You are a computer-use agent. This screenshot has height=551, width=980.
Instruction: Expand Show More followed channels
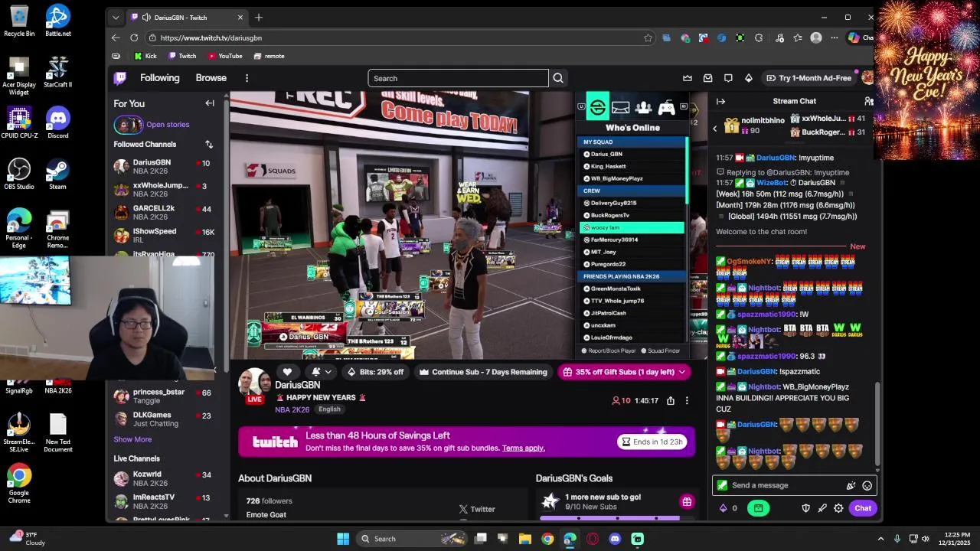point(132,439)
